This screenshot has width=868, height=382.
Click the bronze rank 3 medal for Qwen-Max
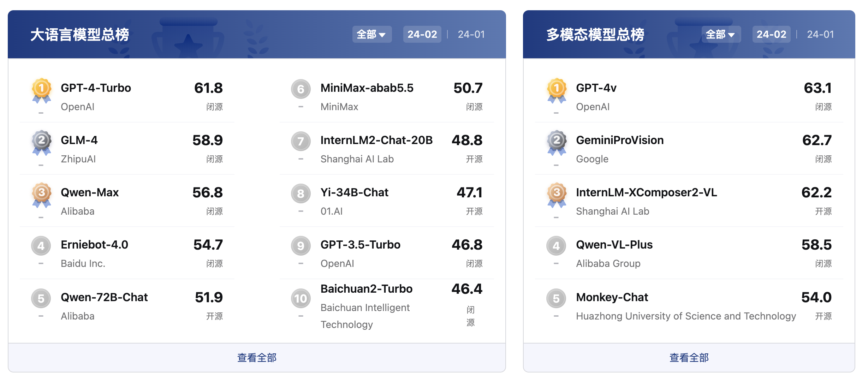click(42, 195)
